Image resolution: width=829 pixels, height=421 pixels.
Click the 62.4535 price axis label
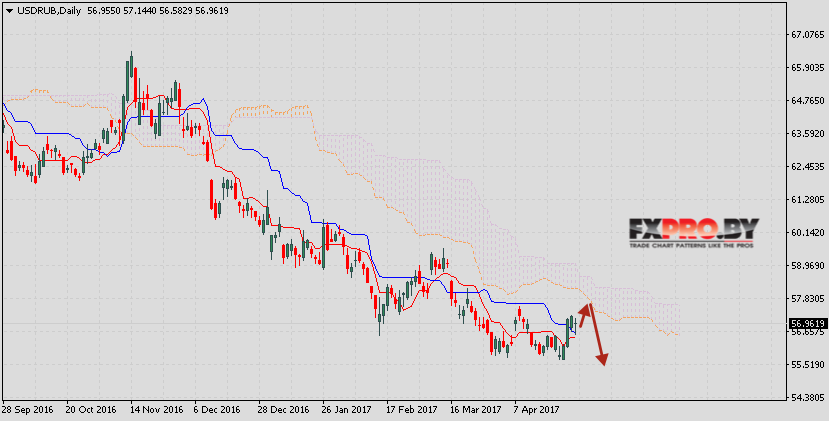coord(808,167)
